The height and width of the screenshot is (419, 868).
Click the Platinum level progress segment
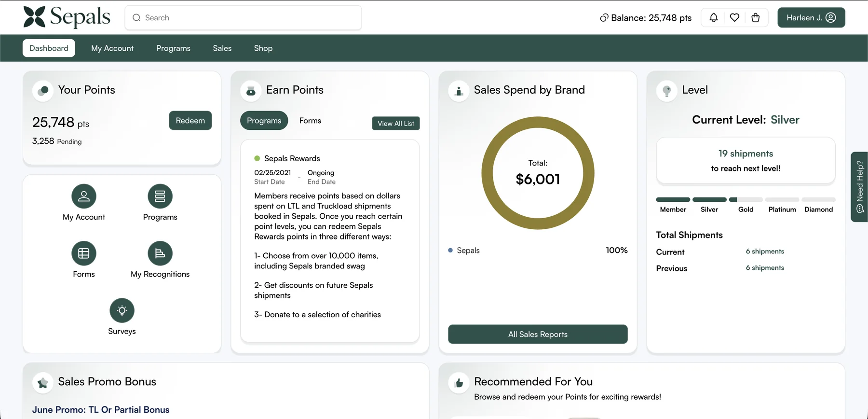click(x=782, y=199)
